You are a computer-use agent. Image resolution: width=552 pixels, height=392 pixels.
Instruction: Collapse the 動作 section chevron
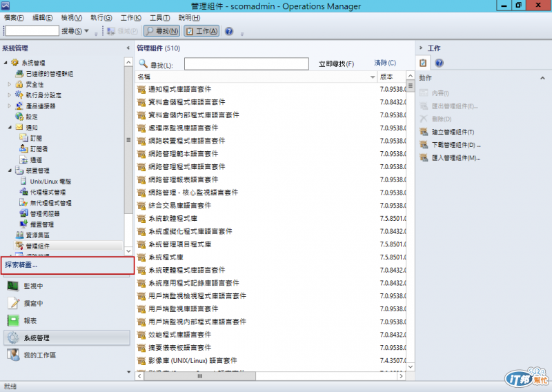[x=542, y=78]
